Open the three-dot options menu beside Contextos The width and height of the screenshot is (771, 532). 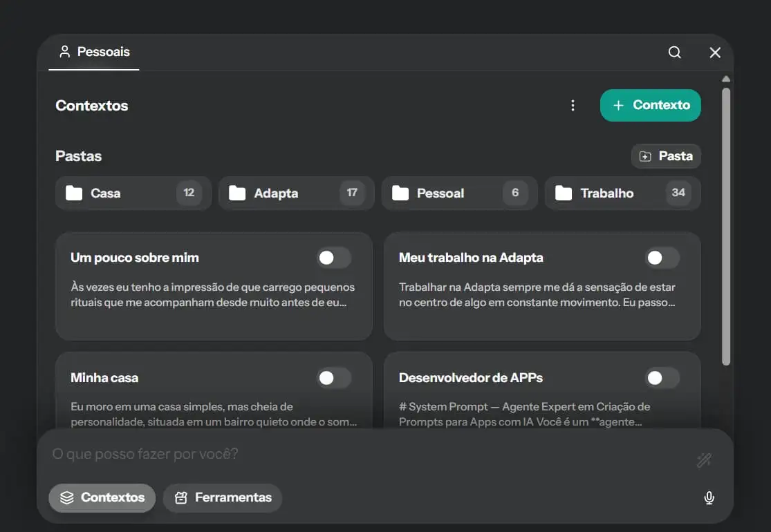pyautogui.click(x=573, y=105)
